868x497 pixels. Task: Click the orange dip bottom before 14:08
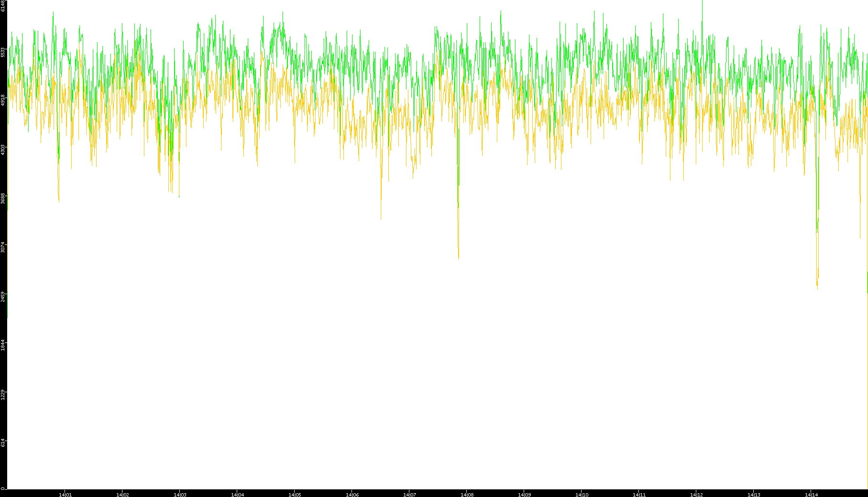click(x=458, y=258)
